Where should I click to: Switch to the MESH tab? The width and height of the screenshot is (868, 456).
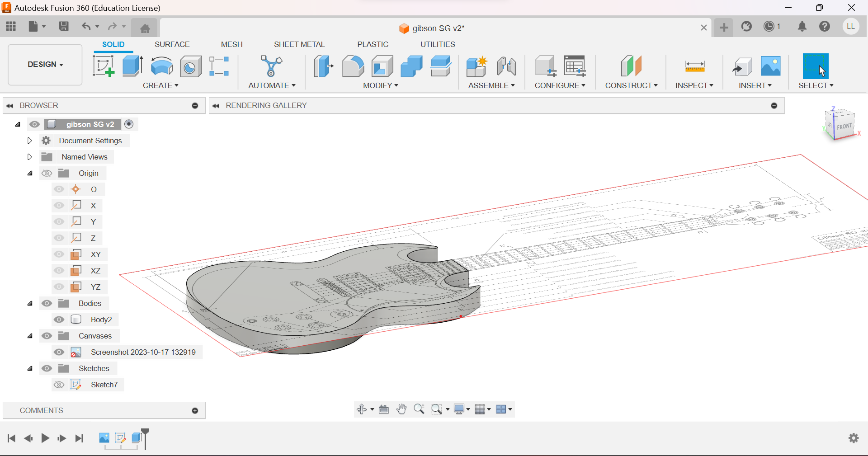coord(232,44)
